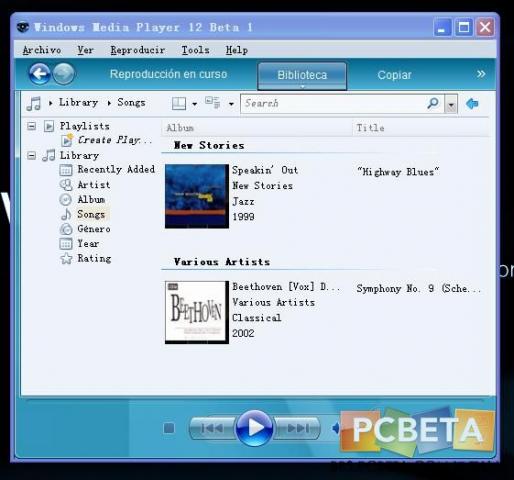Switch to the Biblioteca tab
This screenshot has width=514, height=480.
302,75
